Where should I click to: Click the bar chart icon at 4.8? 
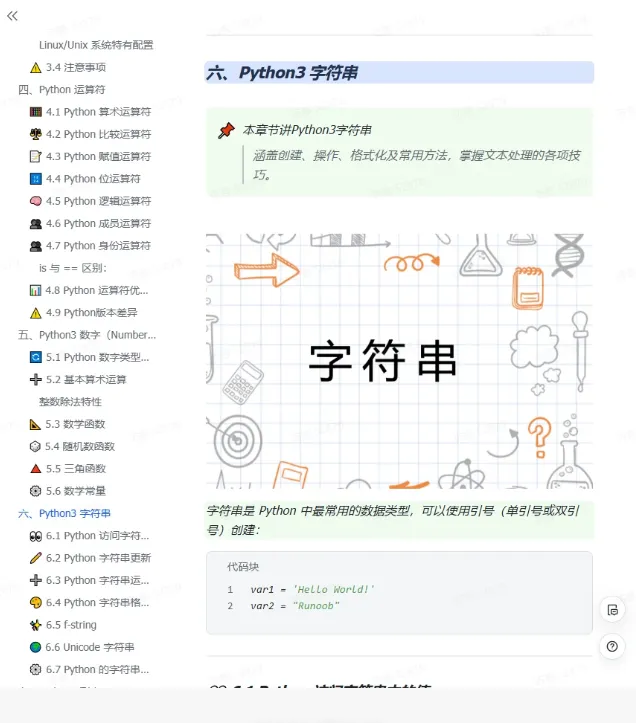(x=36, y=290)
